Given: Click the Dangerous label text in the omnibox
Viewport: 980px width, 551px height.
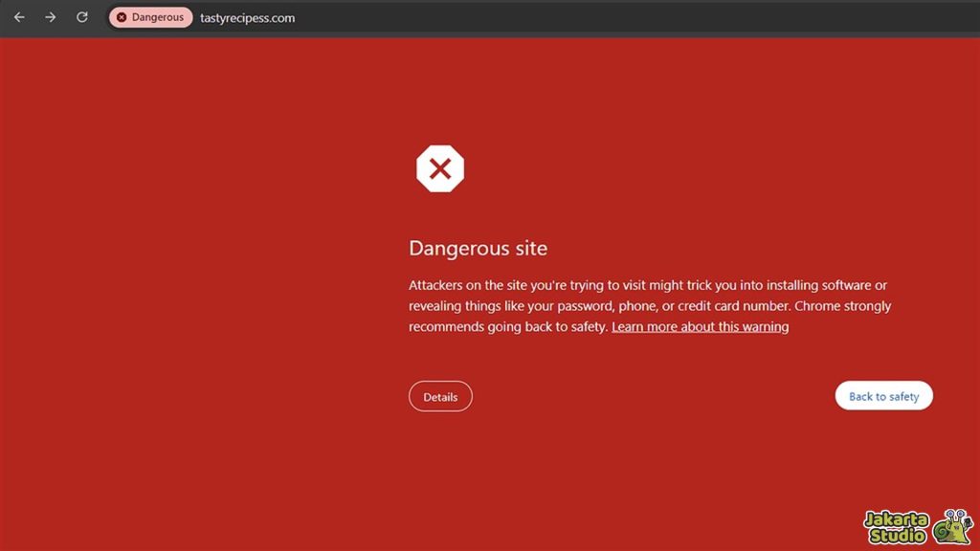Looking at the screenshot, I should coord(158,17).
